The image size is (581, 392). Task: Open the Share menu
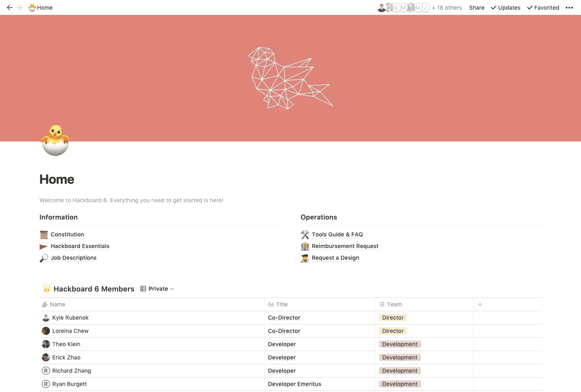476,8
